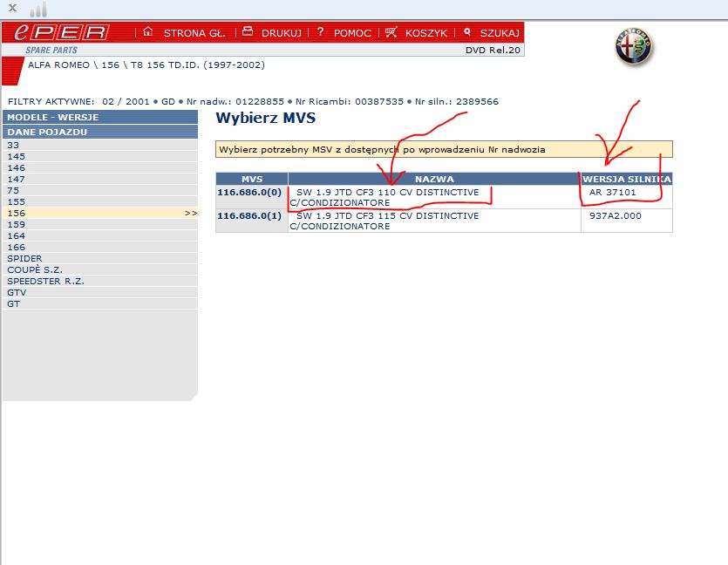Select SPEEDSTER R.Z. model
Image resolution: width=728 pixels, height=565 pixels.
(100, 281)
